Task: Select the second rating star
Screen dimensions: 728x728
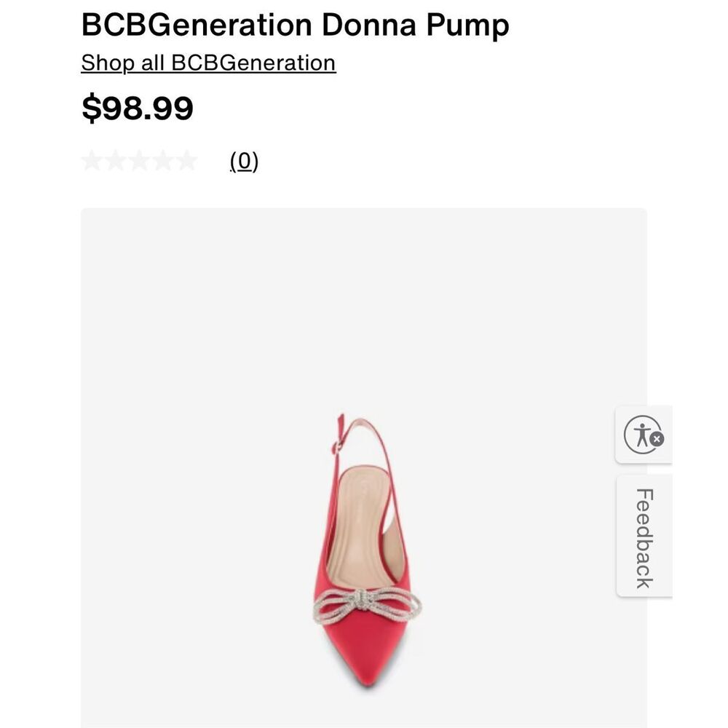Action: pos(116,162)
